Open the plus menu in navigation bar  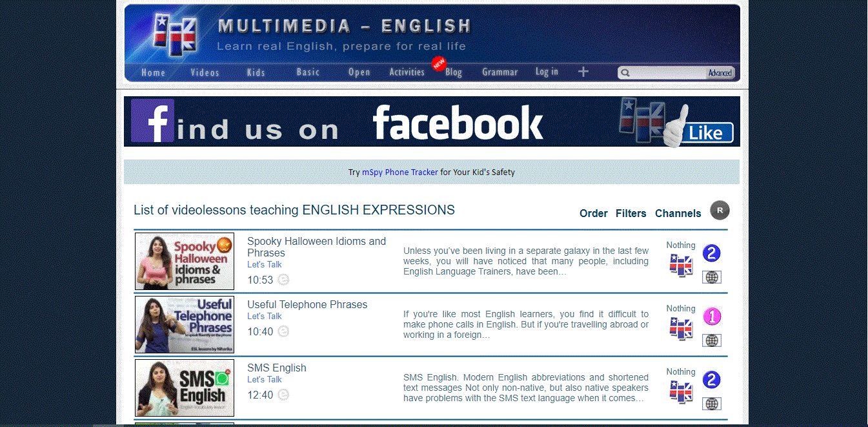[x=583, y=72]
